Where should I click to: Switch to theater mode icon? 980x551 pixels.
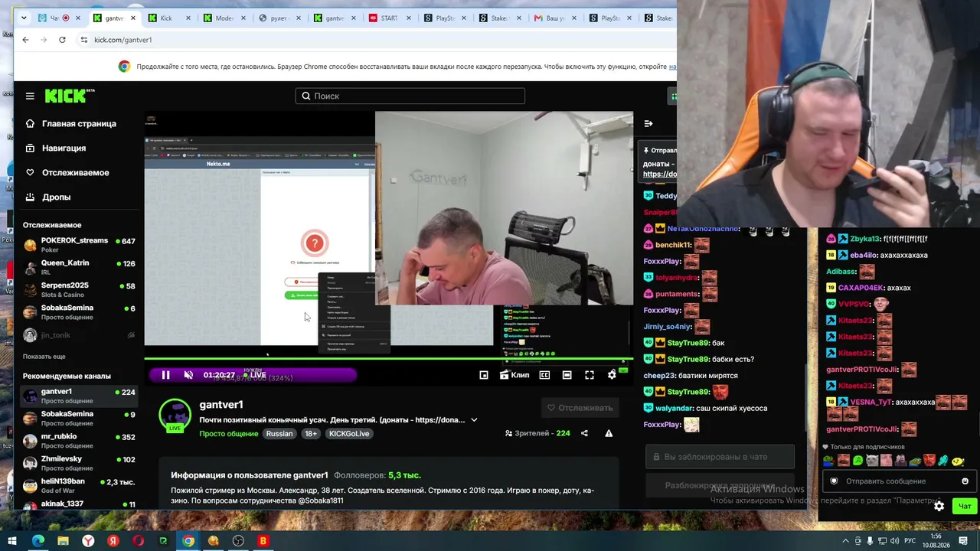567,375
